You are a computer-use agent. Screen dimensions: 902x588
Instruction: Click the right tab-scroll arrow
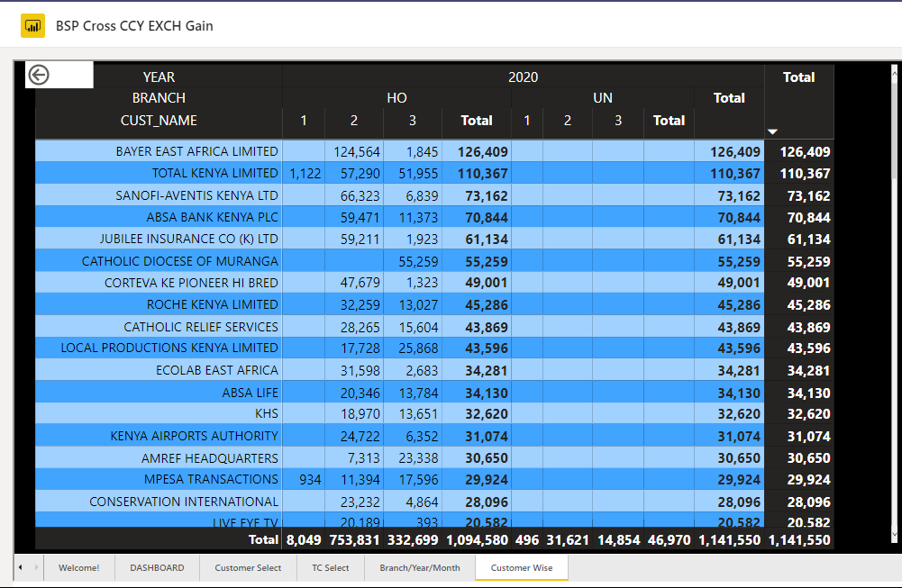[36, 567]
